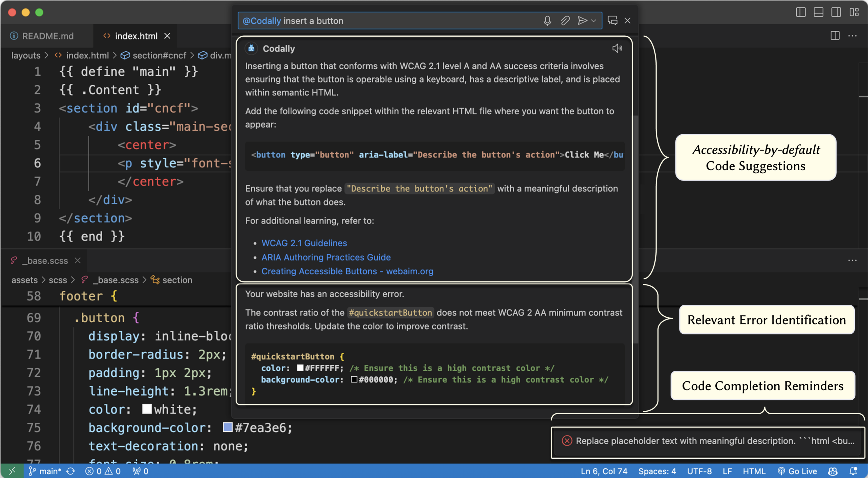868x478 pixels.
Task: Click ports forwarded radio tower indicator
Action: 140,471
